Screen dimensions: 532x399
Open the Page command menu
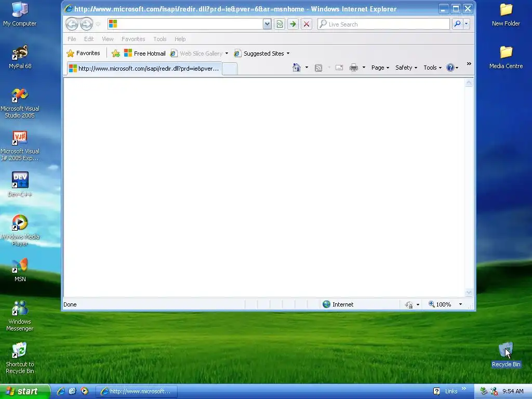coord(380,68)
